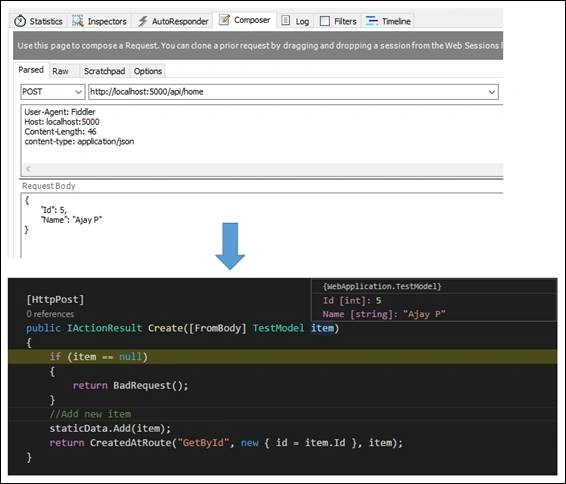Click the headers horizontal scrollbar left arrow

28,169
